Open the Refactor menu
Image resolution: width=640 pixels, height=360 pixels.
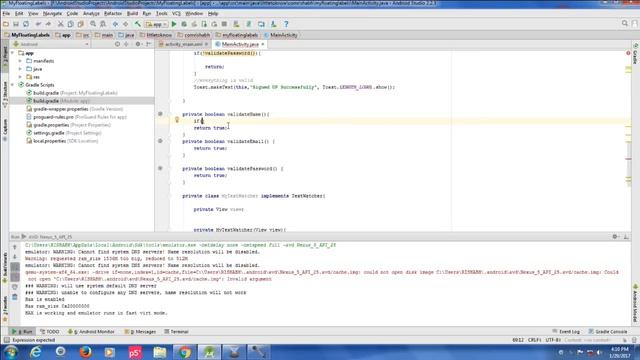click(113, 13)
